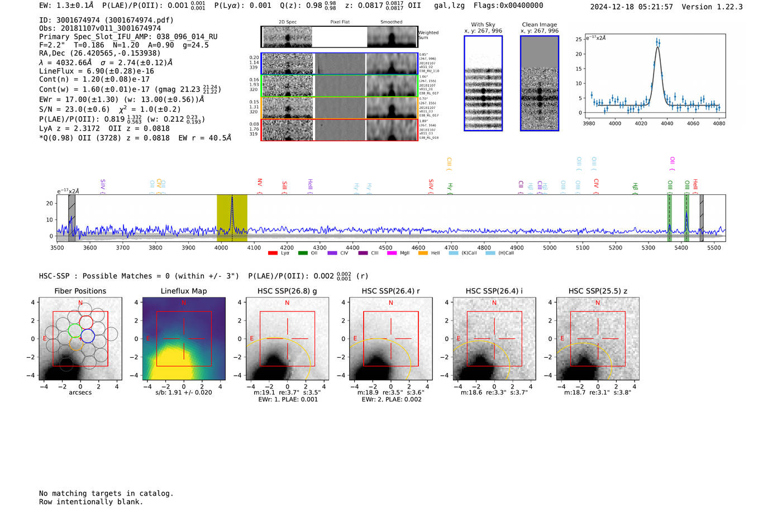Click Flags:0x00400000 in the header

coord(508,6)
